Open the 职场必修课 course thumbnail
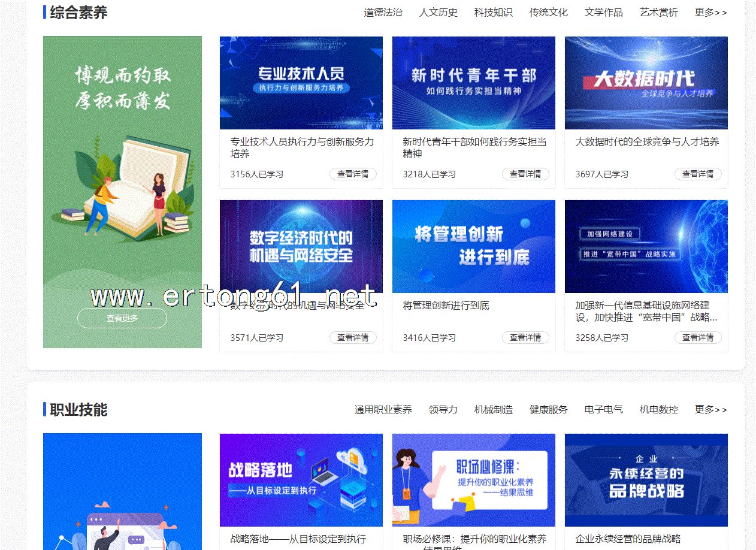The width and height of the screenshot is (756, 550). tap(473, 480)
